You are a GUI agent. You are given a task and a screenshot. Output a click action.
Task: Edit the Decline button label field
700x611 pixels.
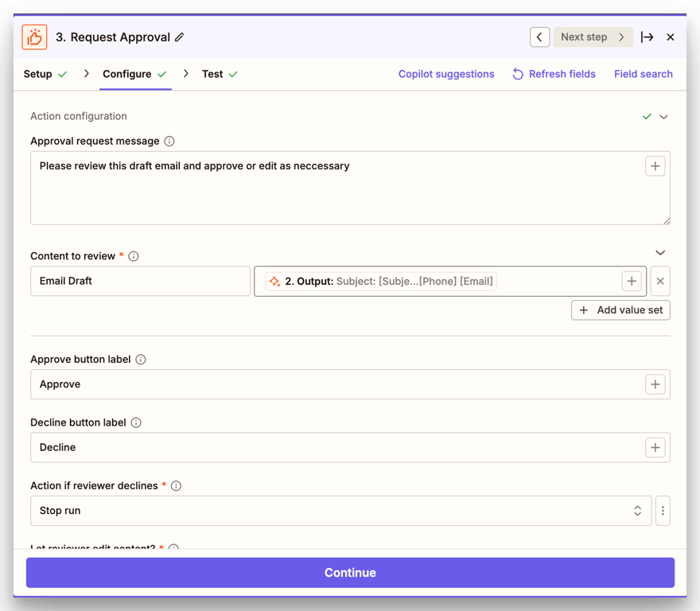click(350, 448)
